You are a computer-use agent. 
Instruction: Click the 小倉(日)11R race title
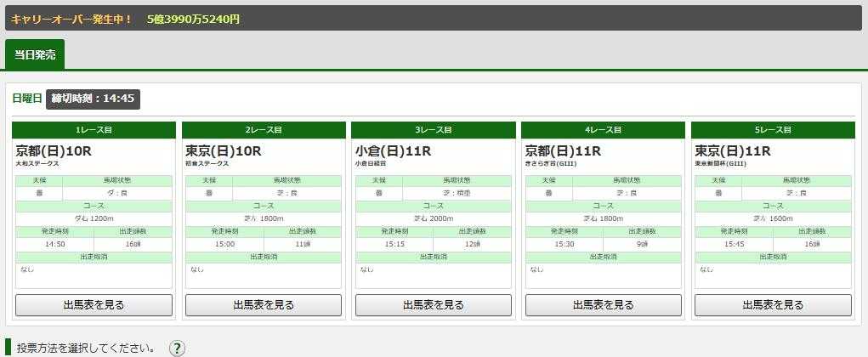point(393,150)
